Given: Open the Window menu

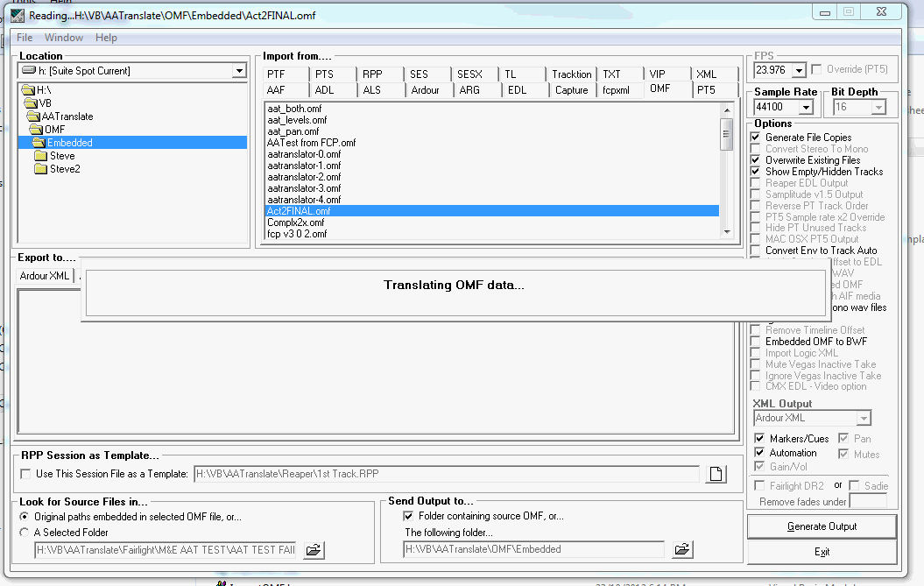Looking at the screenshot, I should [64, 38].
